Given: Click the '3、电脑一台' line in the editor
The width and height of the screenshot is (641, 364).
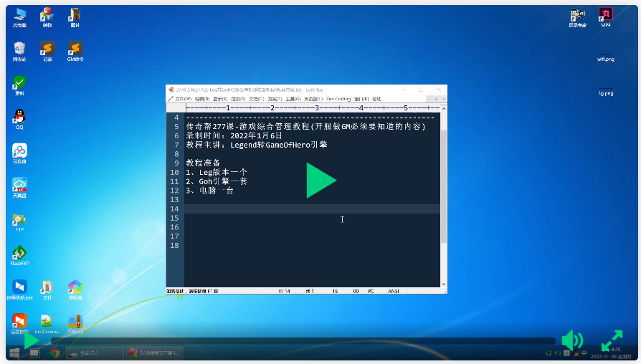Looking at the screenshot, I should point(209,191).
